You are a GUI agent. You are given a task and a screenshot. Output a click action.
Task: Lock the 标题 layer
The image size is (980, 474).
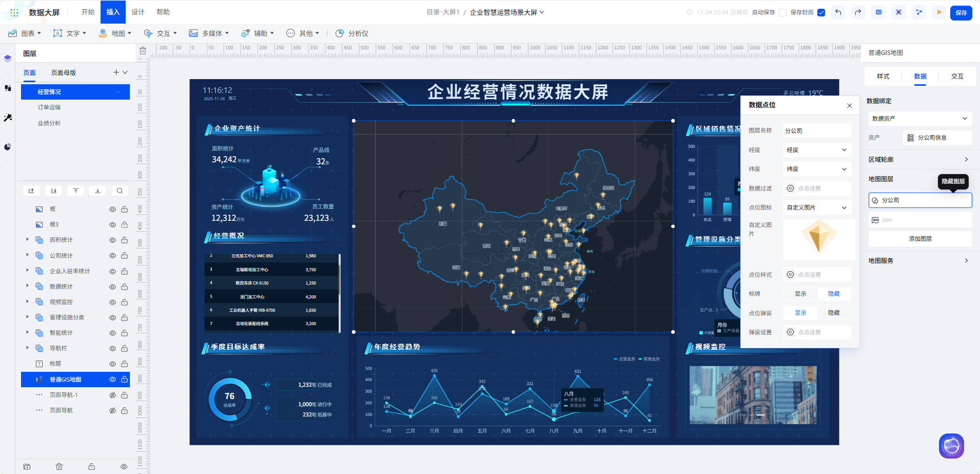click(124, 364)
